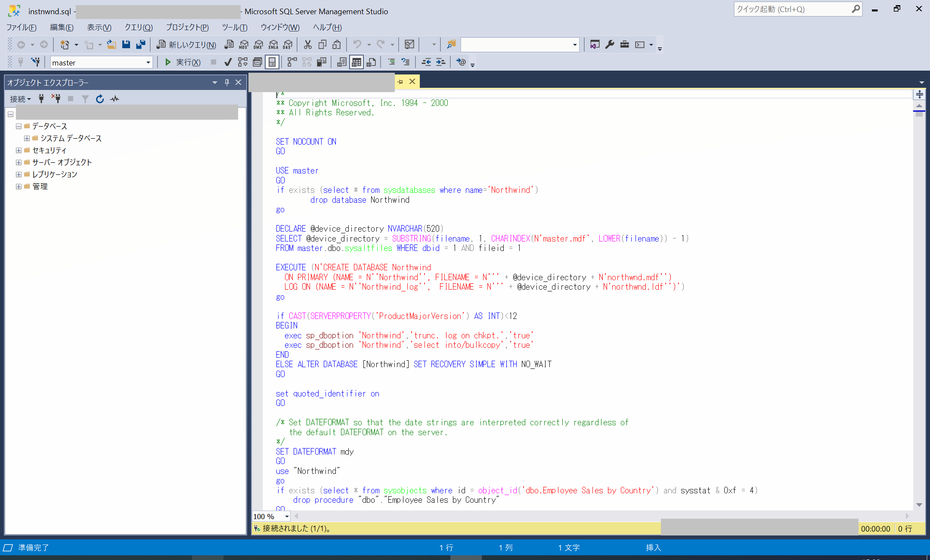Toggle Results to Text mode

342,62
